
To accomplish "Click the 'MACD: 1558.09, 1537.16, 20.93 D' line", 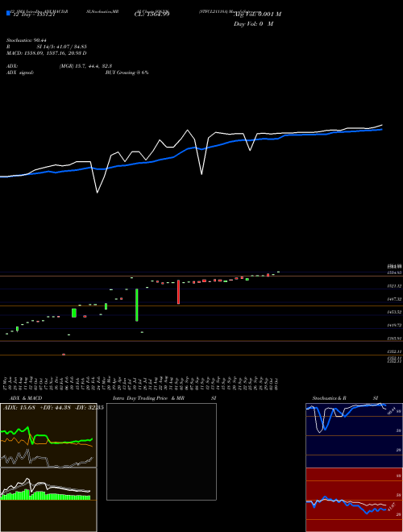I will 47,53.
